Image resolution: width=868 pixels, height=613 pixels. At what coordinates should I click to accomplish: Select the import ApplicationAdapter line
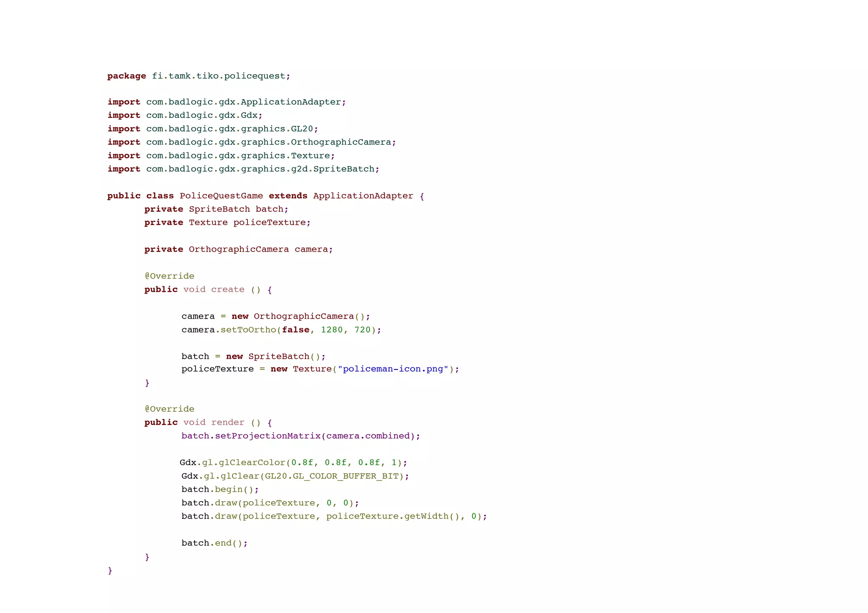click(227, 102)
